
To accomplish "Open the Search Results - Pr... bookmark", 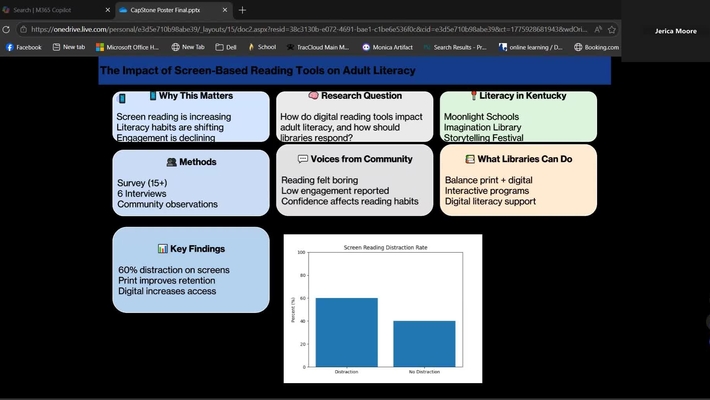I will (455, 47).
